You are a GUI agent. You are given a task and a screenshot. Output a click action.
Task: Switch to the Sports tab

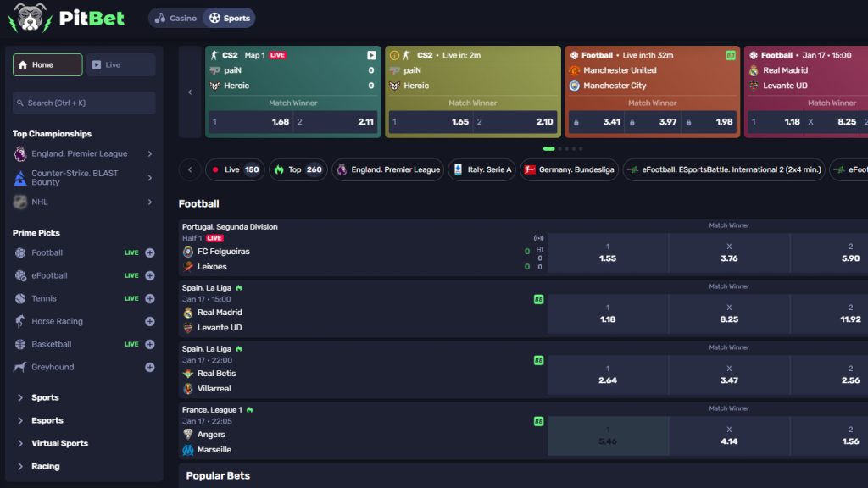coord(229,19)
